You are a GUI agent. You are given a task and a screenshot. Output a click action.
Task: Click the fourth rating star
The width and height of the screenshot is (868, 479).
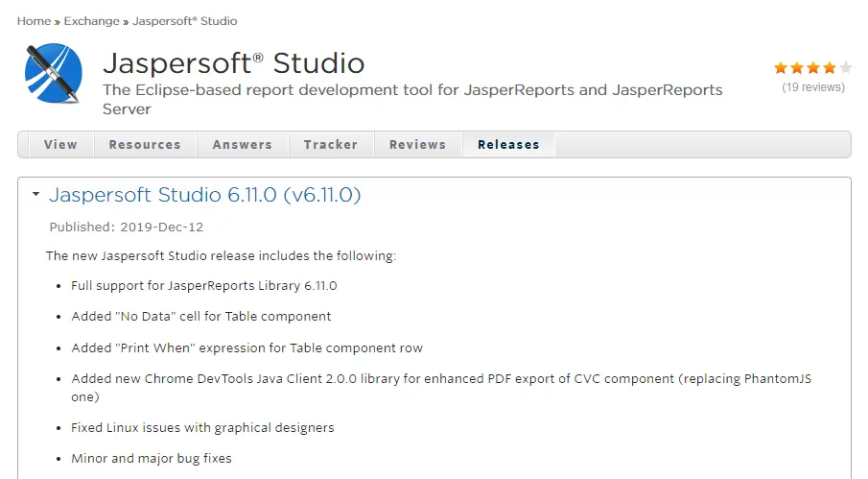pos(830,68)
